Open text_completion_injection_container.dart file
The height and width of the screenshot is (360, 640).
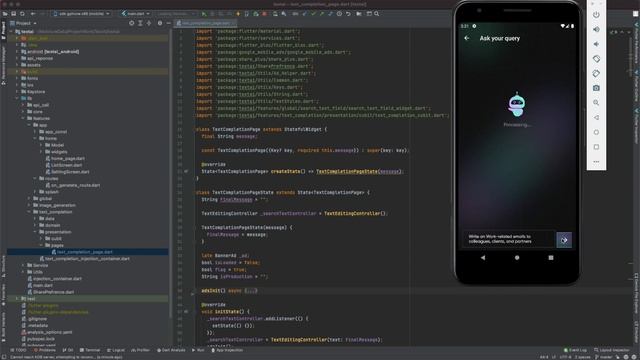(85, 259)
